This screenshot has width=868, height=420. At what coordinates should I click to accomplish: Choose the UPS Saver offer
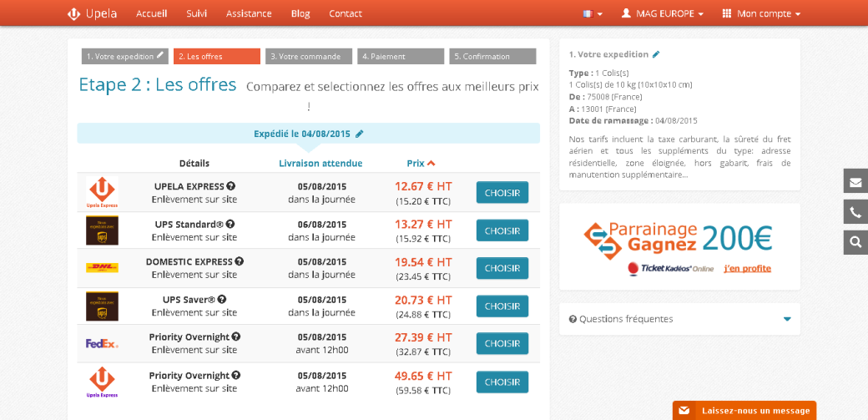(502, 306)
